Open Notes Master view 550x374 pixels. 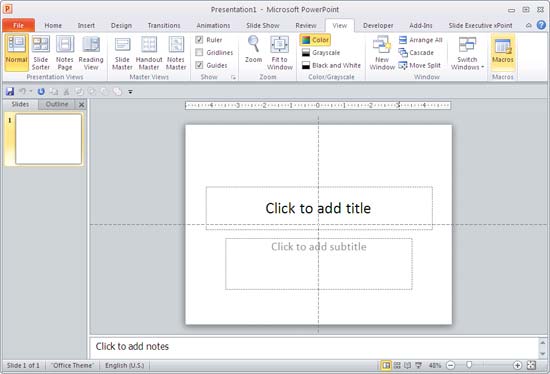pos(176,53)
